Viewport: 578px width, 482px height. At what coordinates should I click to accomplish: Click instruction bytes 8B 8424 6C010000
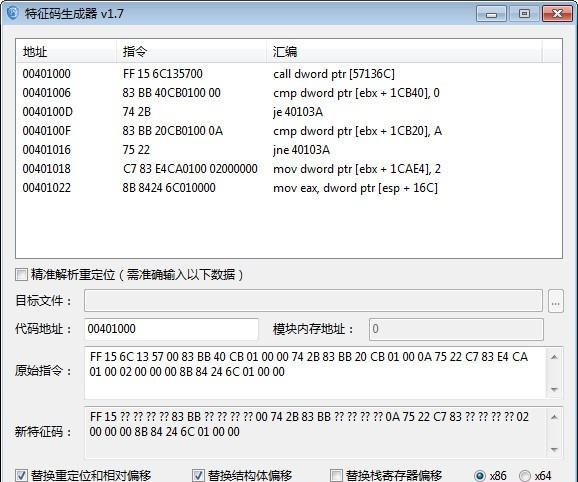point(169,188)
